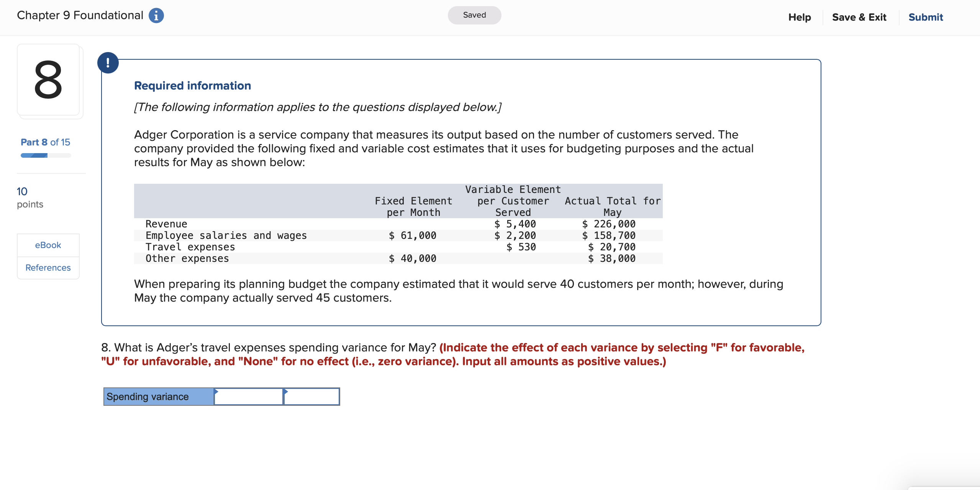Click the exclamation alert icon on the question panel
This screenshot has width=980, height=490.
pyautogui.click(x=108, y=62)
